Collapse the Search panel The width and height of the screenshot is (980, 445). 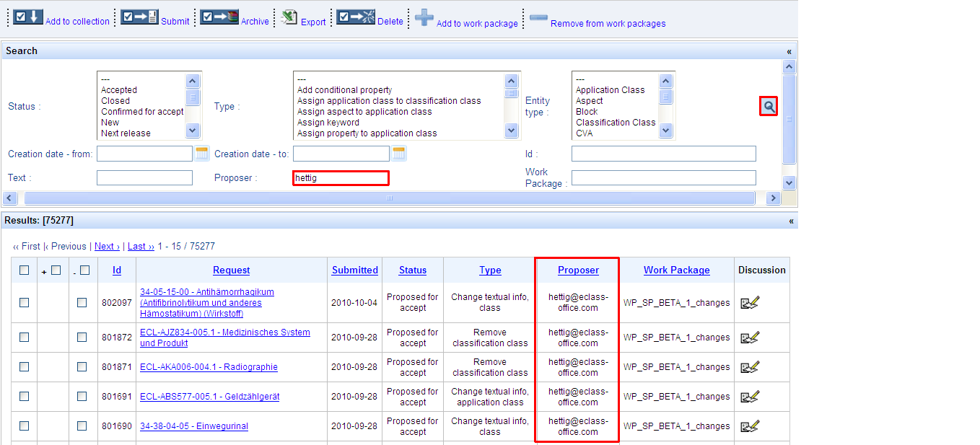[x=789, y=51]
